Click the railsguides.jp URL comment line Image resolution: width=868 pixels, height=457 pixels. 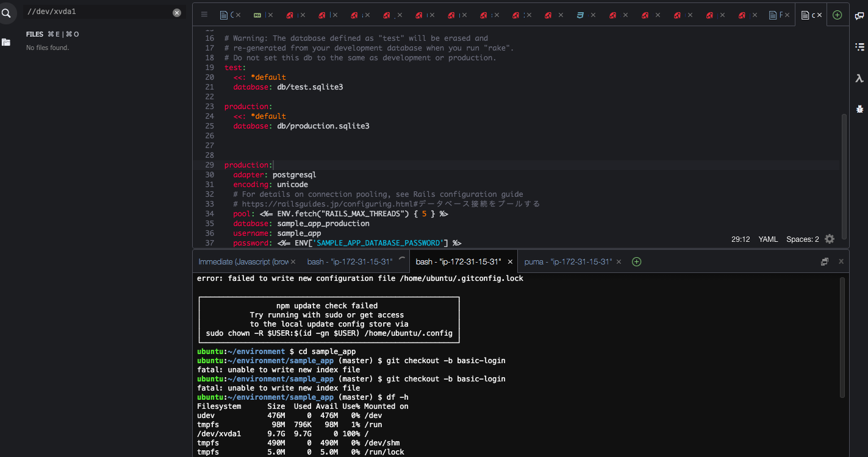[x=387, y=204]
